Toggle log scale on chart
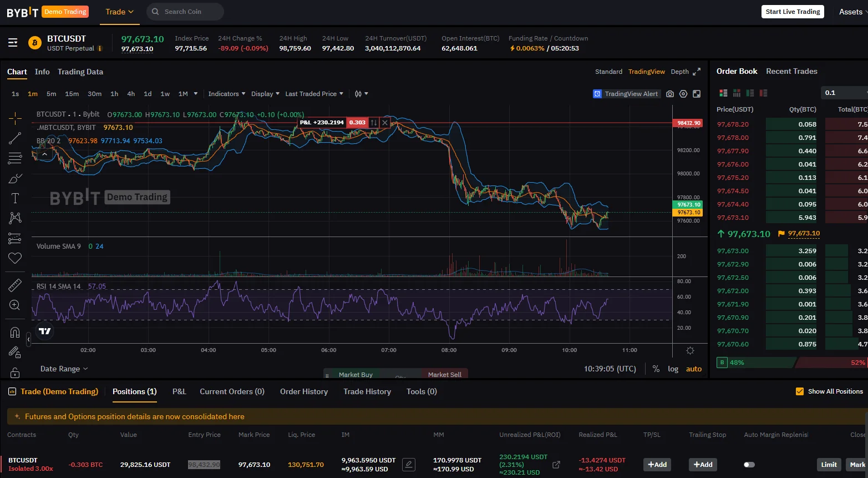Image resolution: width=868 pixels, height=478 pixels. pos(673,369)
